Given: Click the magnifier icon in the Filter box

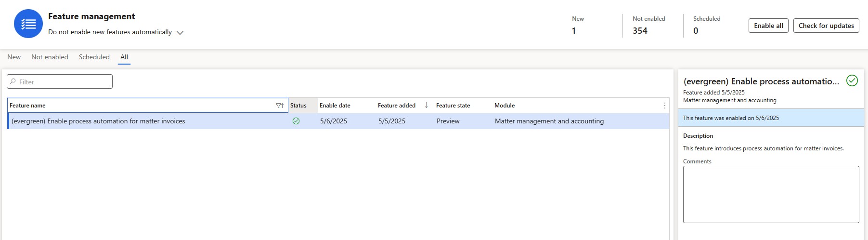Looking at the screenshot, I should (13, 81).
